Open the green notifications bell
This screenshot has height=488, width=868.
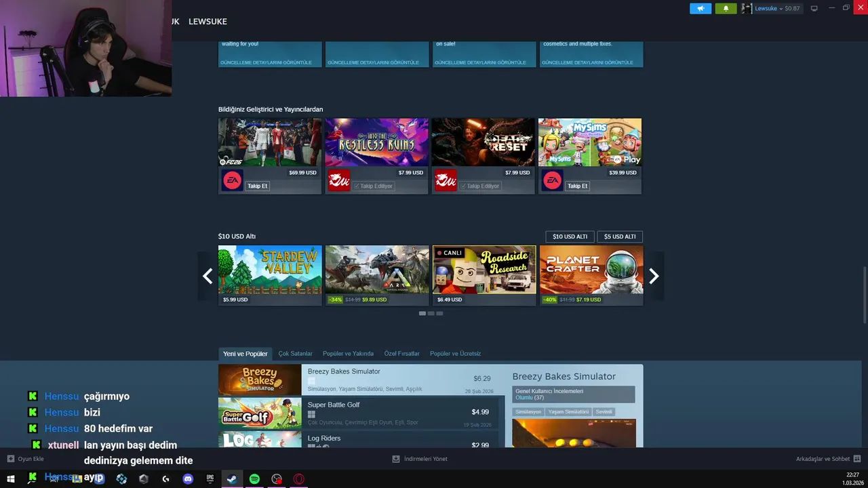tap(726, 8)
